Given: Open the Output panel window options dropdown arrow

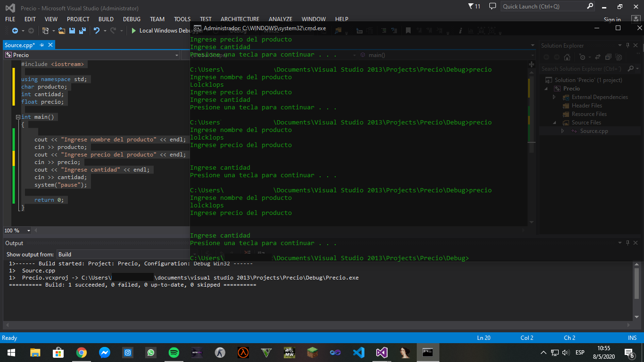Looking at the screenshot, I should pyautogui.click(x=621, y=243).
